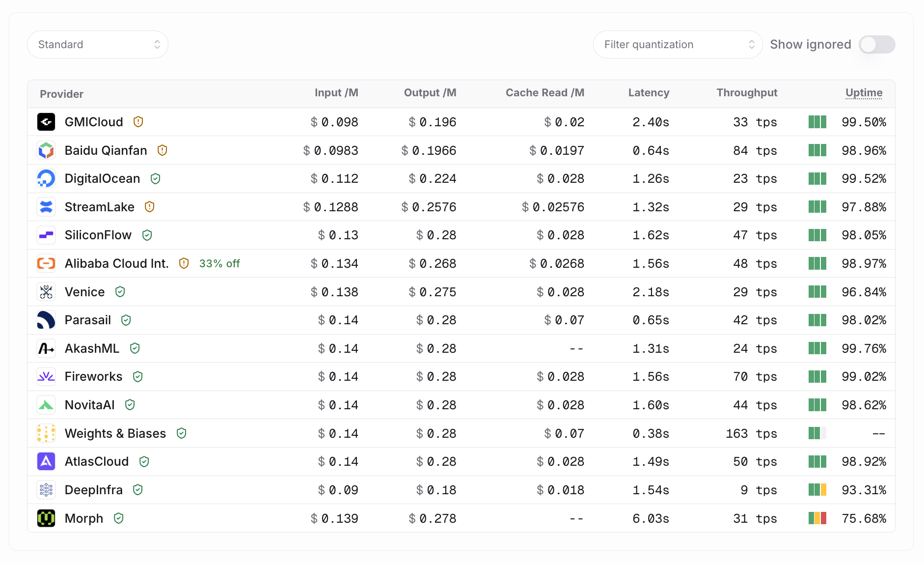Image resolution: width=924 pixels, height=563 pixels.
Task: Click the uptime bars in the DeepInfra row
Action: pyautogui.click(x=817, y=490)
